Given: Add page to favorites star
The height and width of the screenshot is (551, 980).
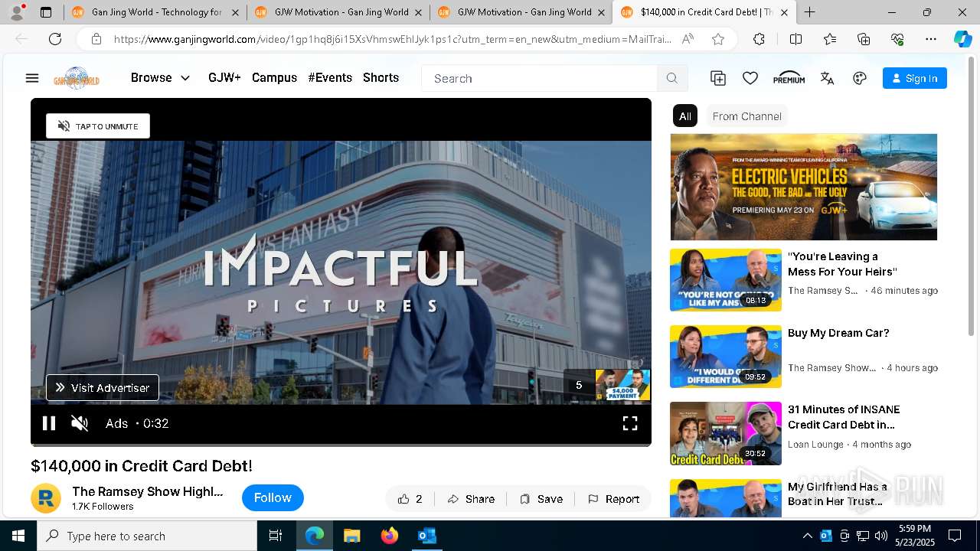Looking at the screenshot, I should 718,39.
